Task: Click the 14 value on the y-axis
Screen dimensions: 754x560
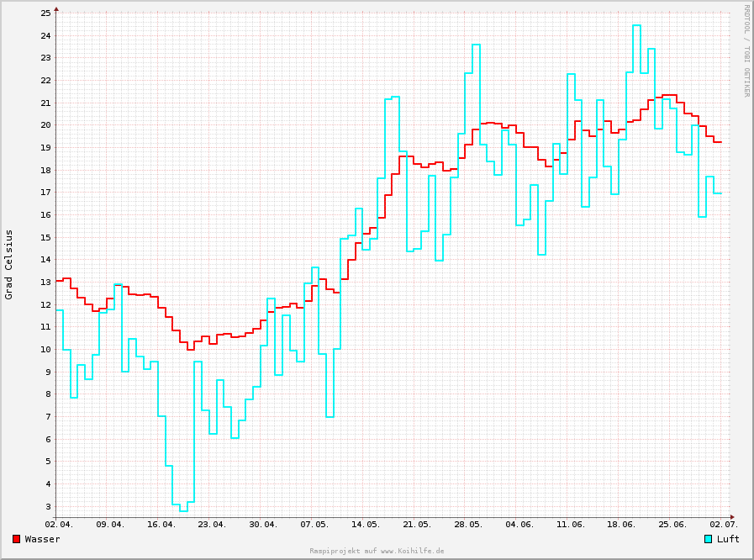Action: click(x=45, y=260)
